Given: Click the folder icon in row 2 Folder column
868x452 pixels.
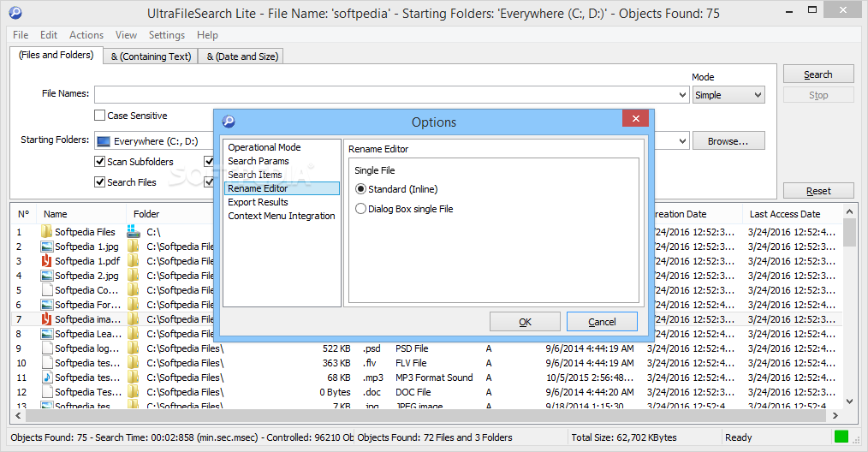Looking at the screenshot, I should [x=133, y=247].
